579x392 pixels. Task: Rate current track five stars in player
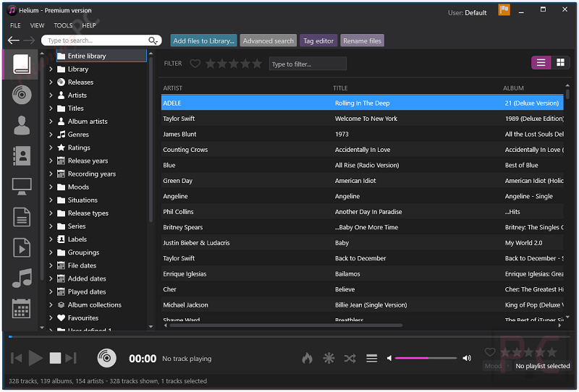552,351
